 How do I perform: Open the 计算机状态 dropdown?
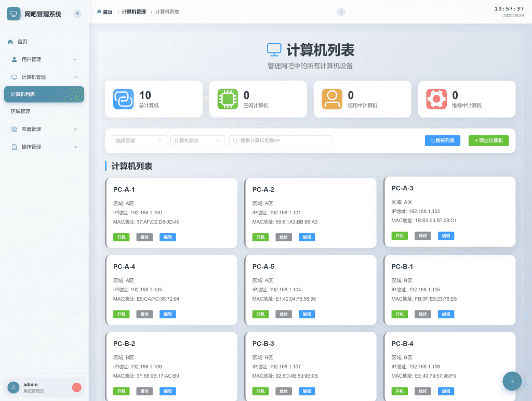[x=197, y=140]
